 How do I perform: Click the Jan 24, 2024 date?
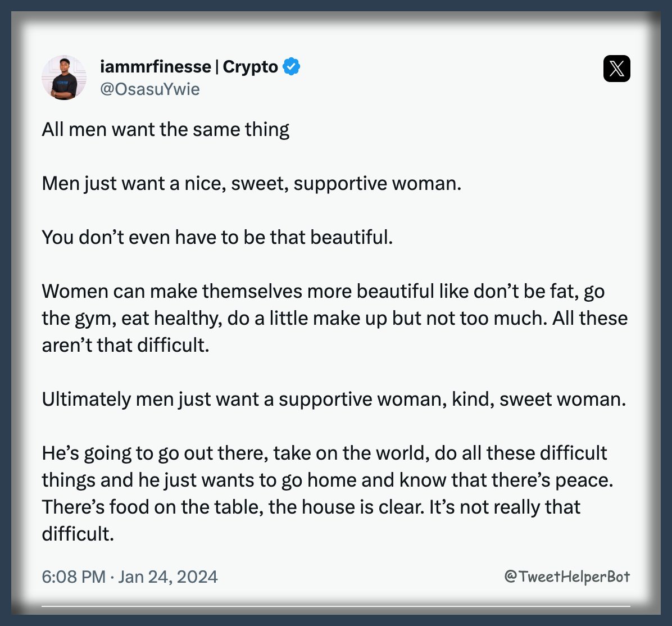[168, 577]
